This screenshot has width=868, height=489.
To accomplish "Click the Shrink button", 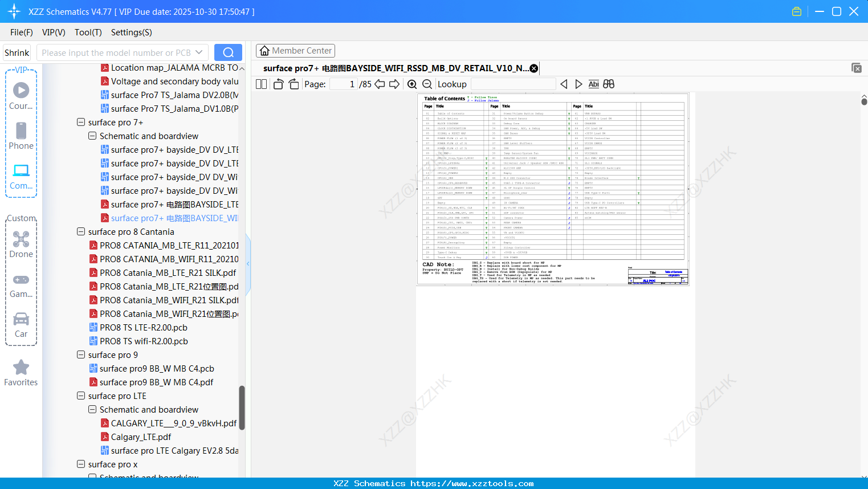I will coord(17,52).
